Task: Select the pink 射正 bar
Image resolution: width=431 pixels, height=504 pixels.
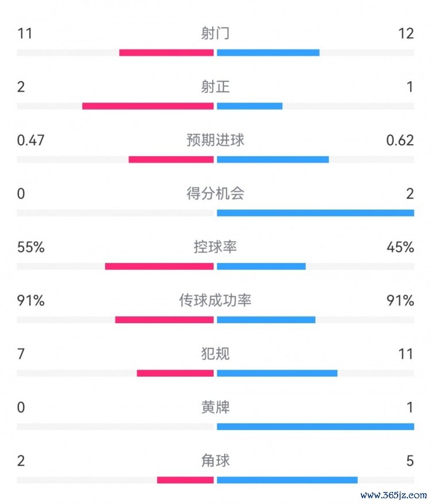Action: pos(148,106)
